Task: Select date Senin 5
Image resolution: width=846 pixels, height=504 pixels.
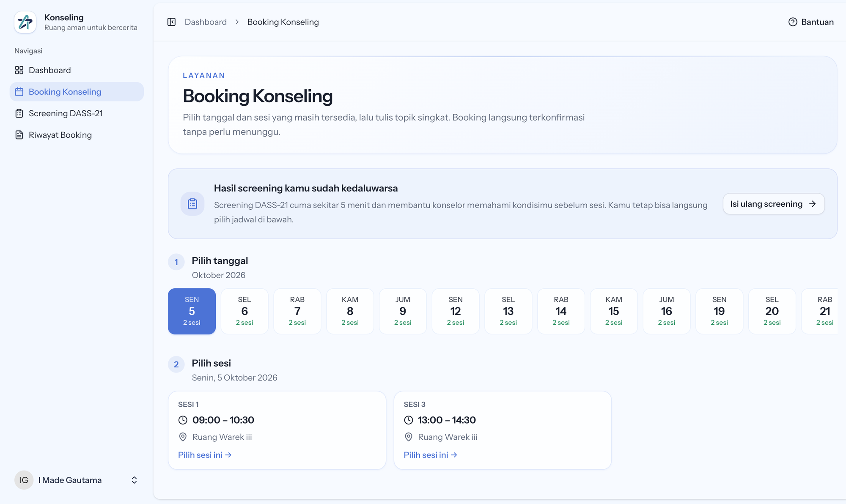Action: [192, 311]
